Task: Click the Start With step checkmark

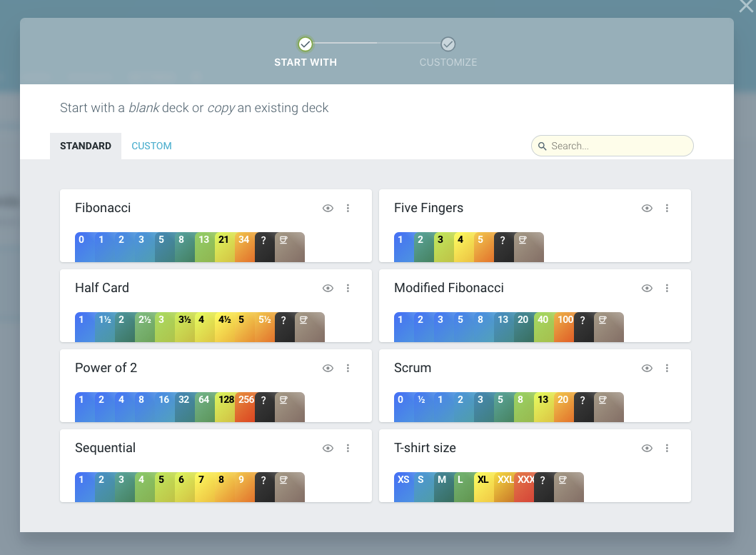Action: click(305, 44)
